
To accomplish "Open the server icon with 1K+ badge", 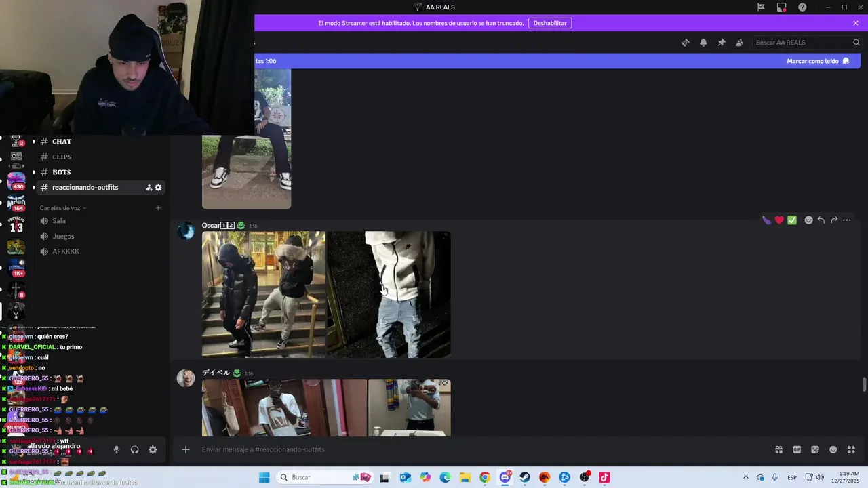I will (x=16, y=268).
